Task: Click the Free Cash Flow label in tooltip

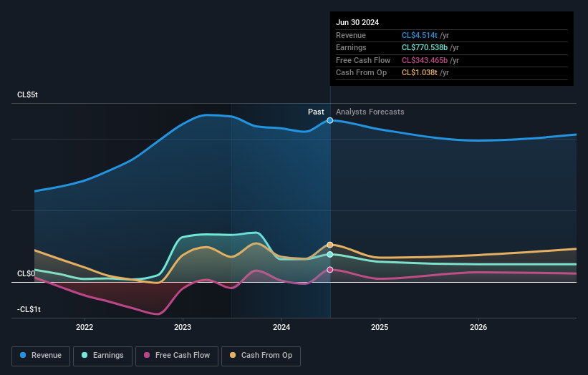Action: click(363, 60)
